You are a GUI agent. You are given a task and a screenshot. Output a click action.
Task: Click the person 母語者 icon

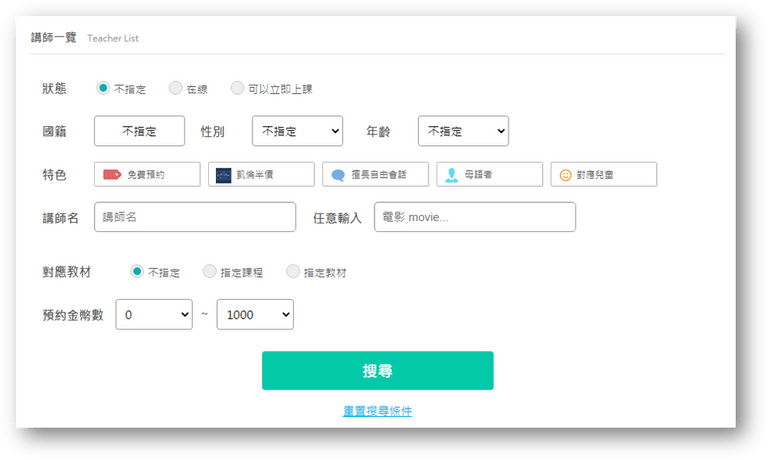(x=452, y=175)
